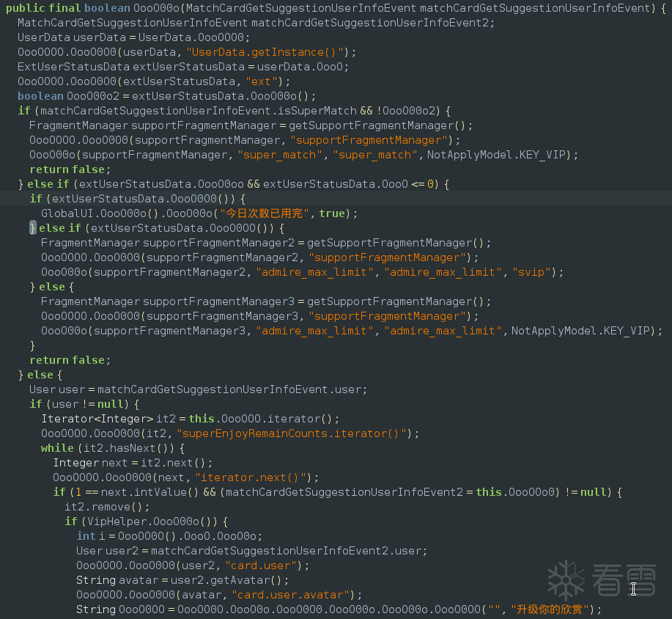Screen dimensions: 672x619
Task: Click the matchCardGetSuggestionUserInfoEvent2 declaration on second line
Action: tap(370, 23)
